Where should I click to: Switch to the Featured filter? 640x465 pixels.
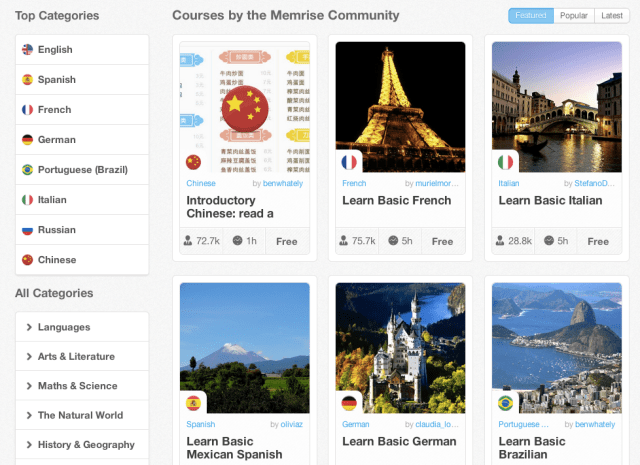pyautogui.click(x=531, y=16)
